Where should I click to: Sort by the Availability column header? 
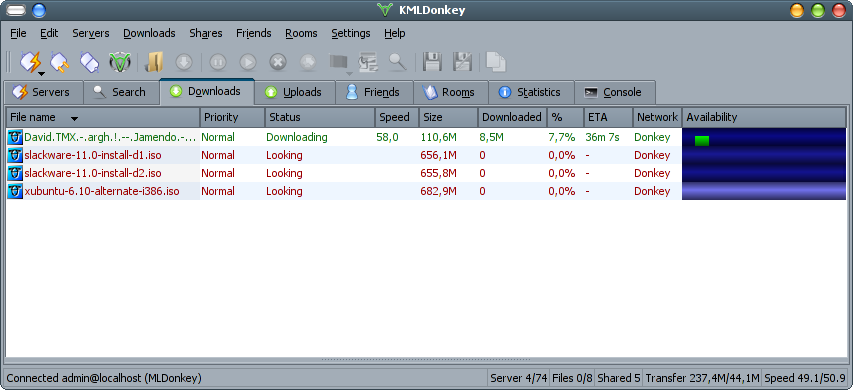[x=764, y=117]
